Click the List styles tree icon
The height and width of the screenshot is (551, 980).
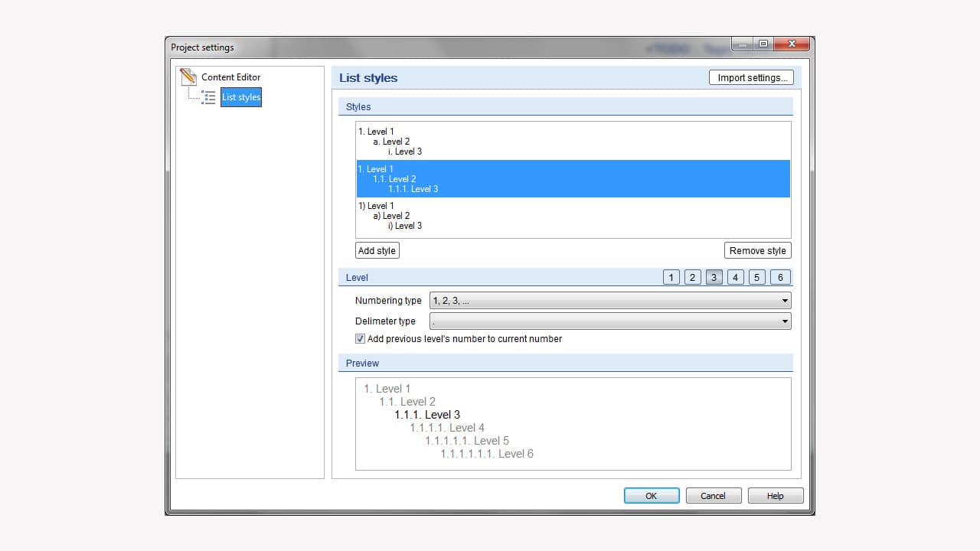[x=208, y=97]
